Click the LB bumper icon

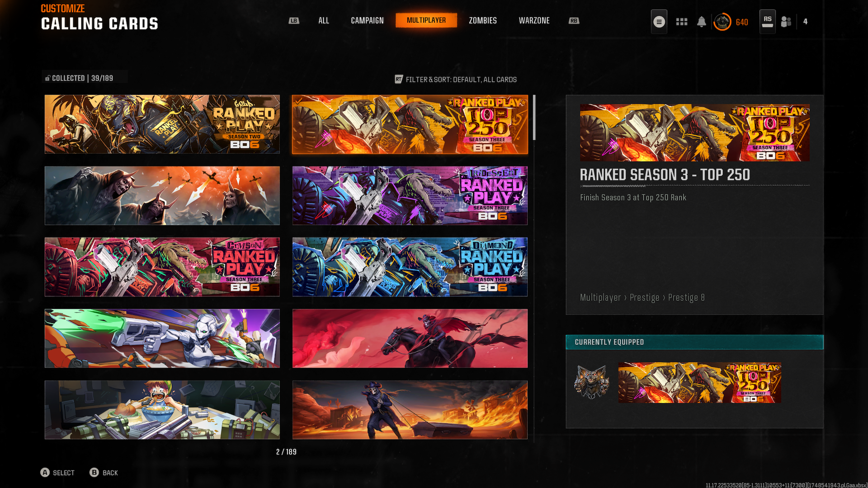point(294,21)
